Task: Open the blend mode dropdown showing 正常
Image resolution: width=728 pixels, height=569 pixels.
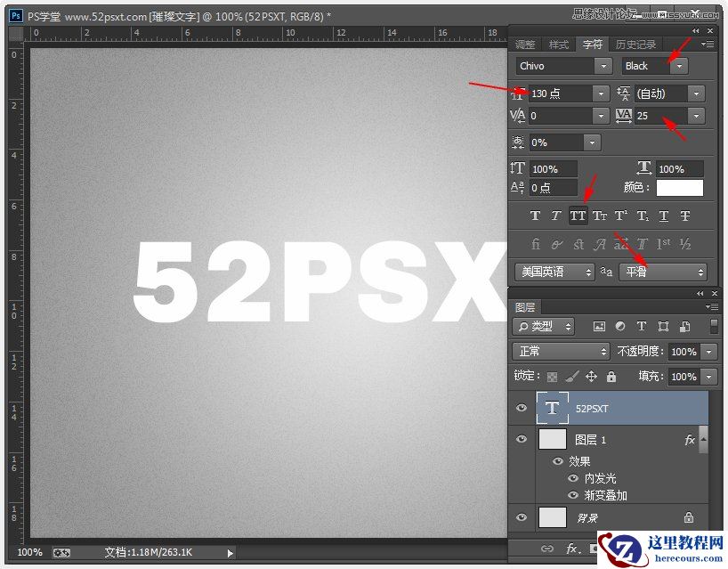Action: 560,351
